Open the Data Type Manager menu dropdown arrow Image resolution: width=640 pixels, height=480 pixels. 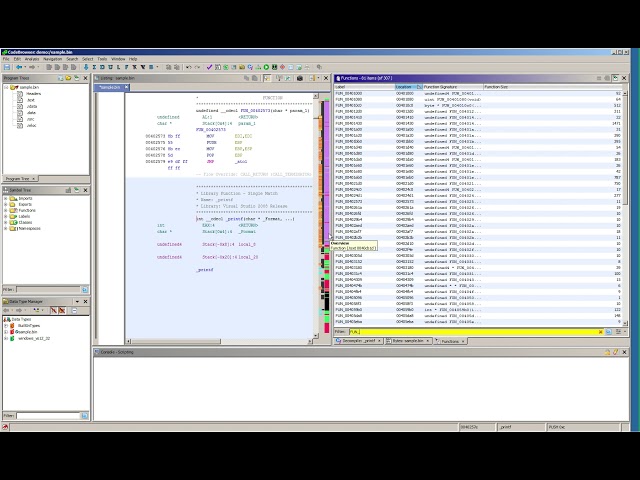[x=77, y=301]
